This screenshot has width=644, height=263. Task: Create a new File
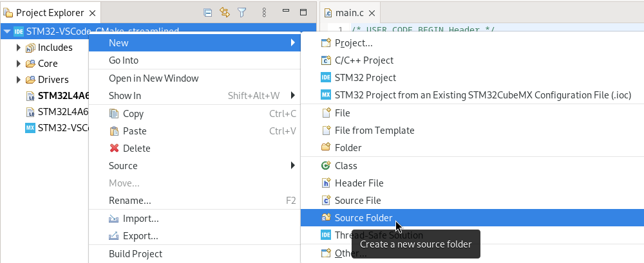pyautogui.click(x=472, y=113)
